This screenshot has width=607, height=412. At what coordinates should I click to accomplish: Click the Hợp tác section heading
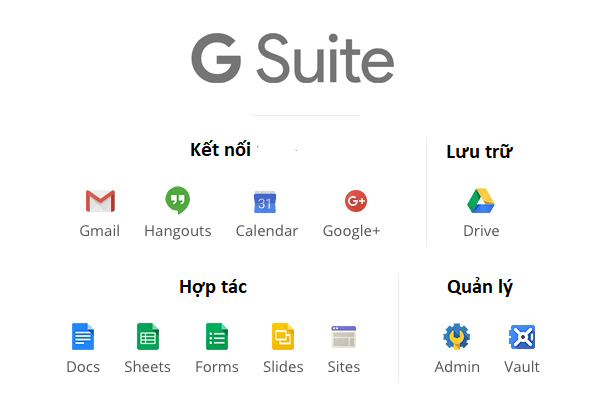point(213,288)
